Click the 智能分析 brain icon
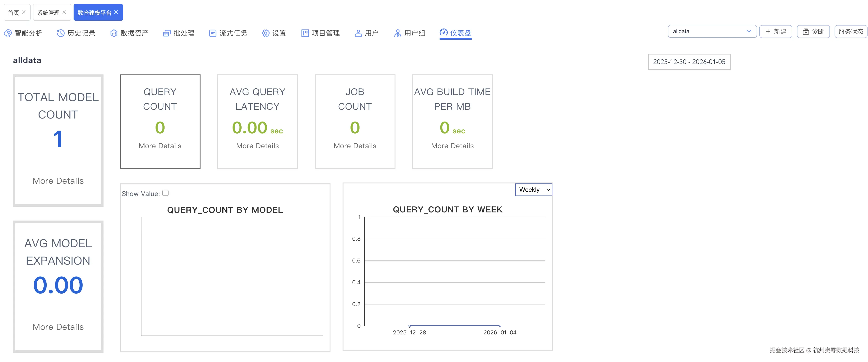The image size is (868, 362). tap(8, 33)
